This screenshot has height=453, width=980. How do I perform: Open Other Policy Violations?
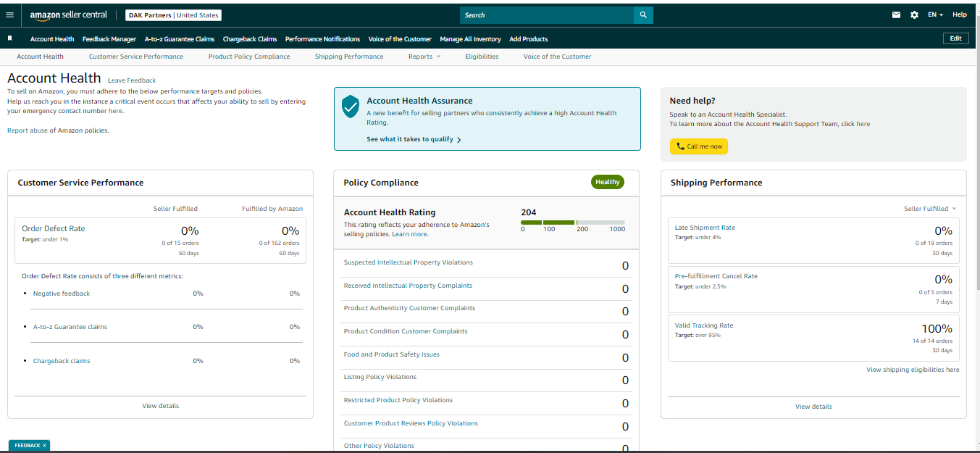(379, 446)
